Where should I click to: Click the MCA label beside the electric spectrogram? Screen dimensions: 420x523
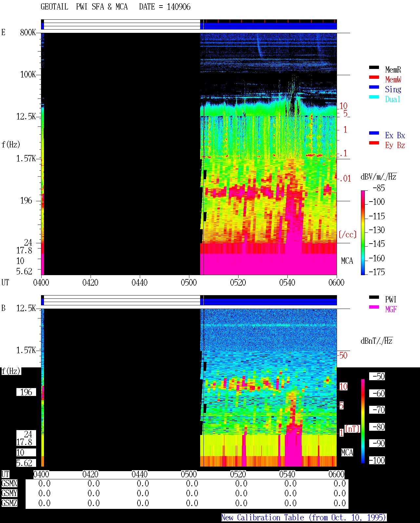pos(347,261)
